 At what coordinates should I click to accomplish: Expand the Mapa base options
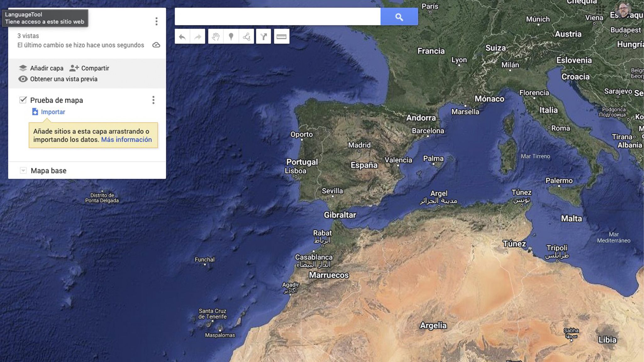(x=23, y=170)
